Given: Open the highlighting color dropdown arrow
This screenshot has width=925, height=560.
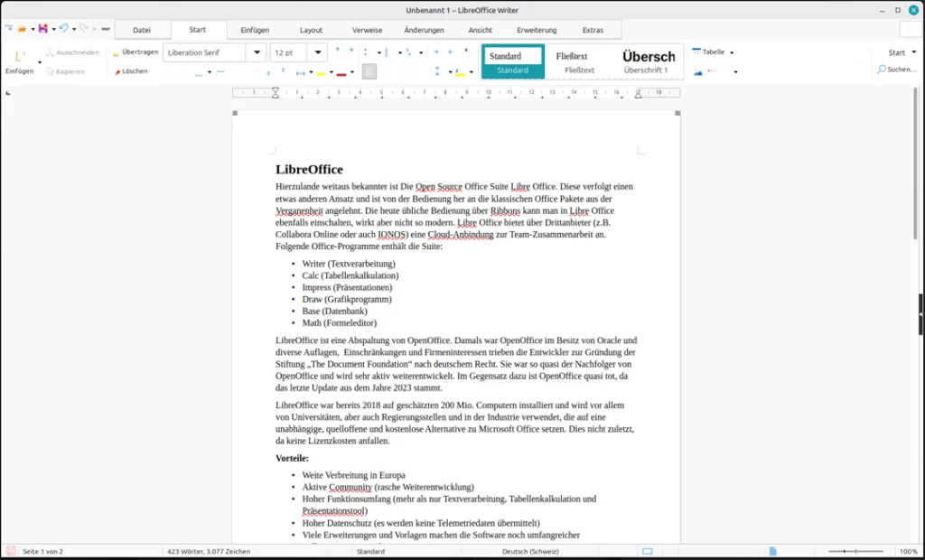Looking at the screenshot, I should point(331,72).
